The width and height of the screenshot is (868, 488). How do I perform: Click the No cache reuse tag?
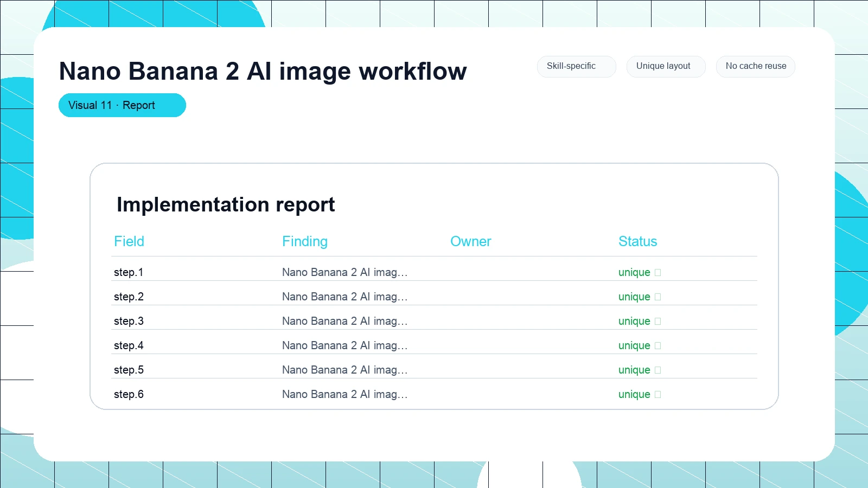coord(755,66)
